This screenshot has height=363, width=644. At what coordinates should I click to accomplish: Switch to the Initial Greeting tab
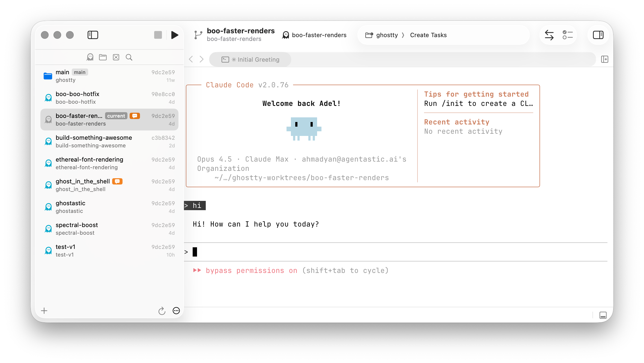pos(250,59)
